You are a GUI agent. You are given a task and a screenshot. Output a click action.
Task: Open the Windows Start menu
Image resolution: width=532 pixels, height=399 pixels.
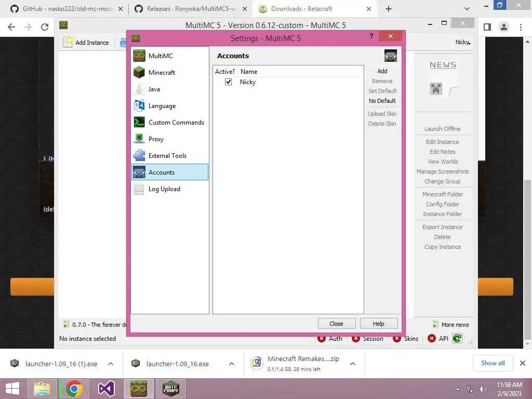point(12,389)
